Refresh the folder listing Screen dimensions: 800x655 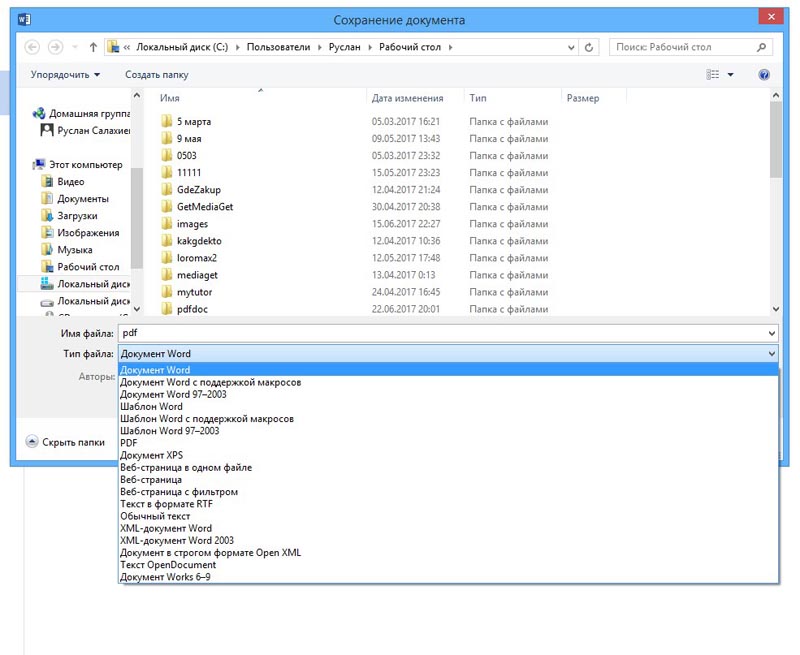589,47
